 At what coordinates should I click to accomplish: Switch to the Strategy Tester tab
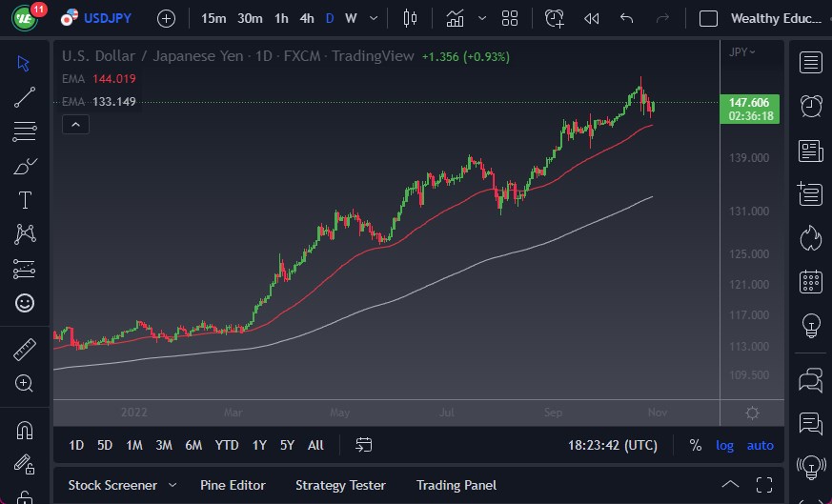click(x=340, y=485)
